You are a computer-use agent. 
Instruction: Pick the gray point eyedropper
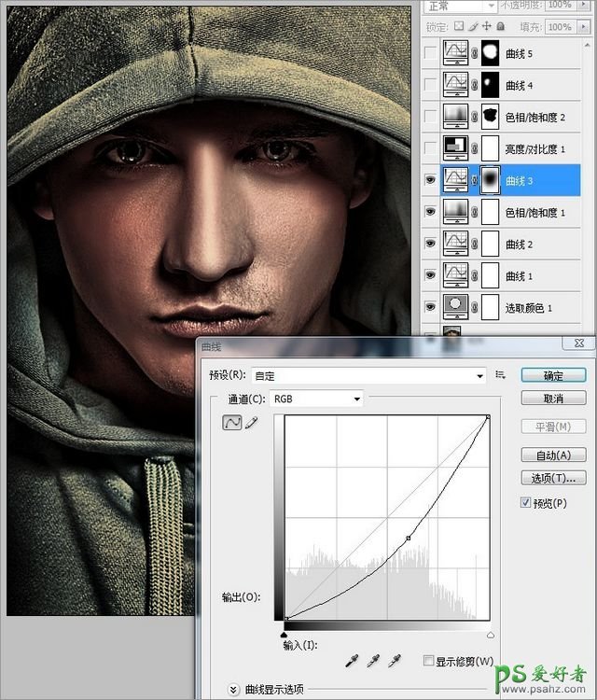(x=373, y=661)
